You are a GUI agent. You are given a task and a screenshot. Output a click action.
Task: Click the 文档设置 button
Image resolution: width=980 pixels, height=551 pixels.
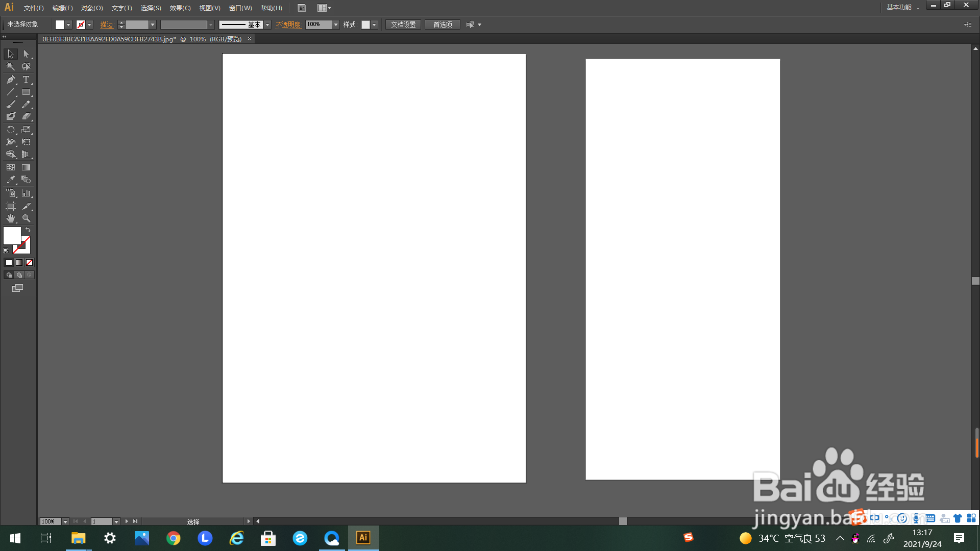[403, 24]
